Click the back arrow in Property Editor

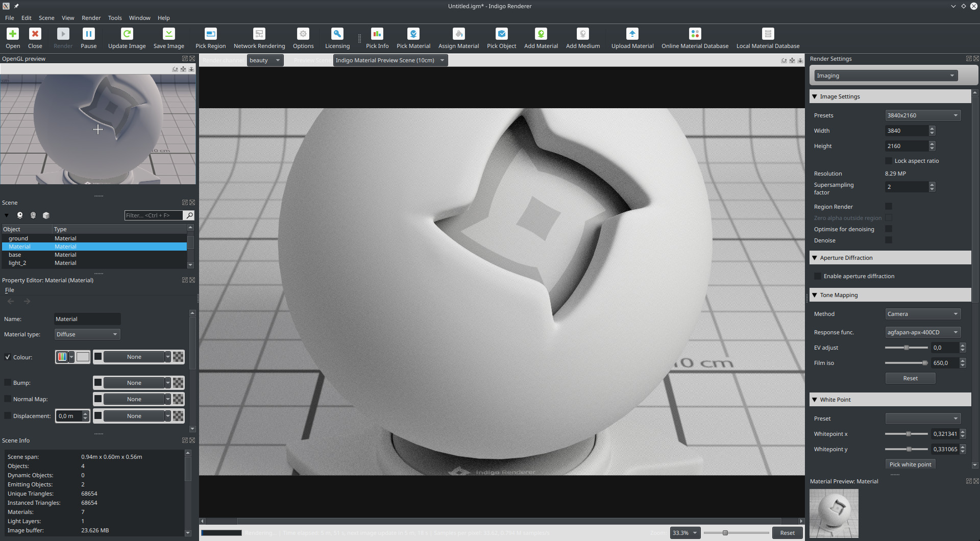pos(11,302)
